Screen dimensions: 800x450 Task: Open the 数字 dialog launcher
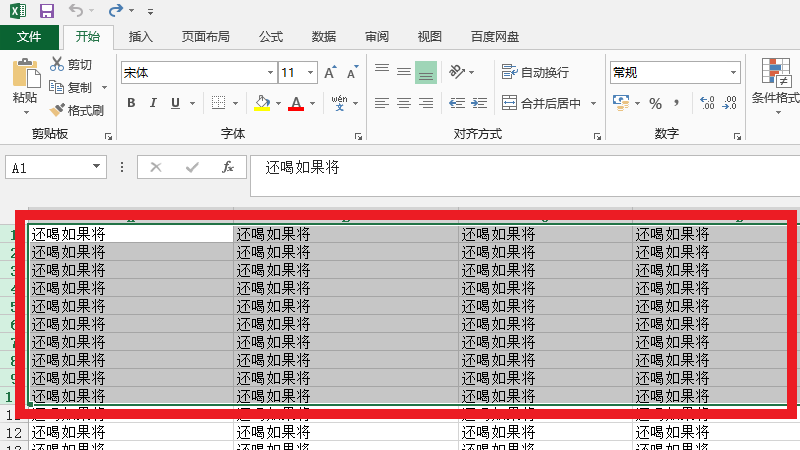[x=737, y=136]
